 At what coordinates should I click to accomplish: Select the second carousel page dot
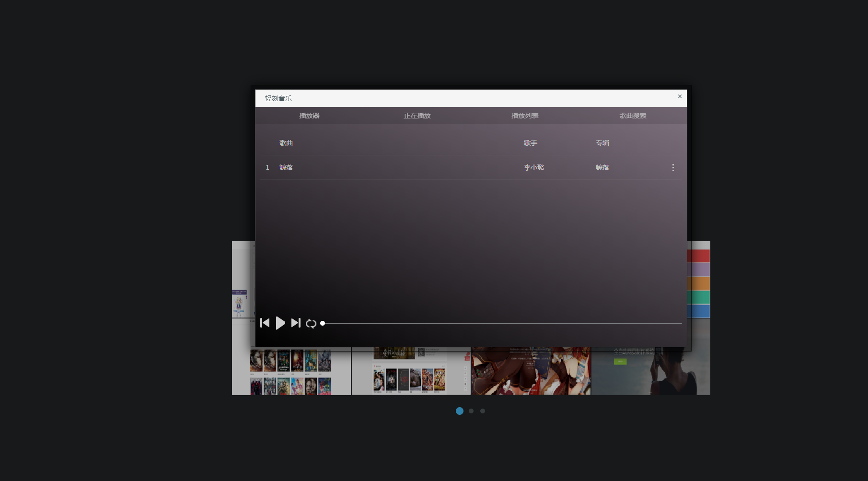tap(471, 411)
